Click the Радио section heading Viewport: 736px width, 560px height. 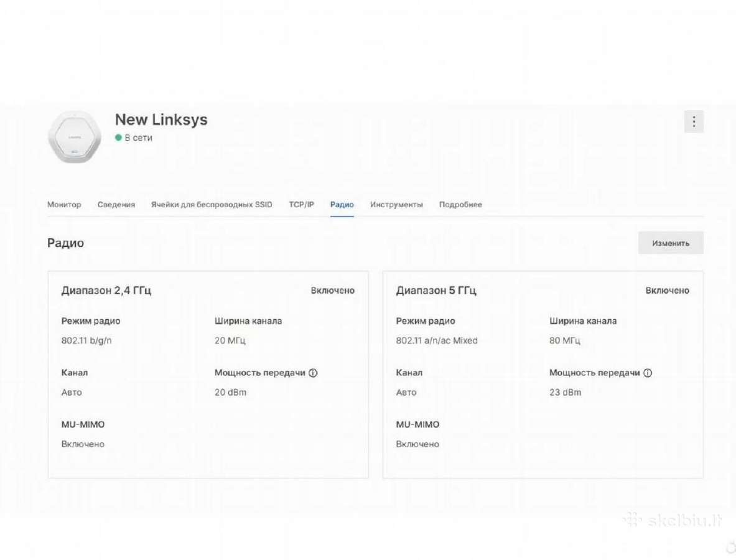(66, 243)
